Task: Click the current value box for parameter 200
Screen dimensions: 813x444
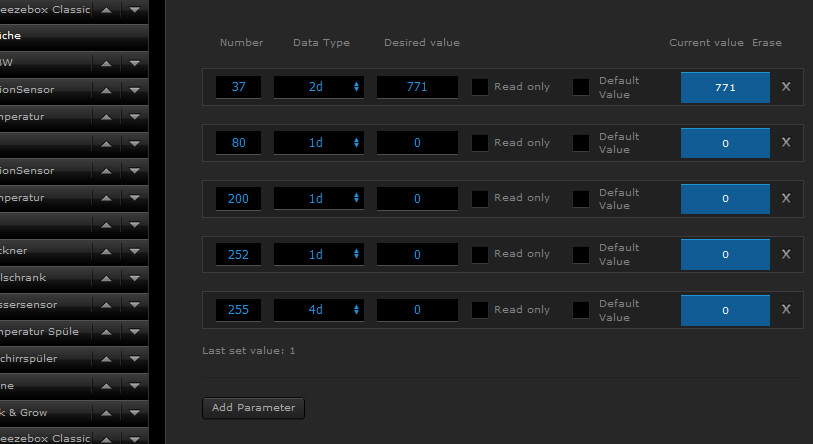Action: [725, 199]
